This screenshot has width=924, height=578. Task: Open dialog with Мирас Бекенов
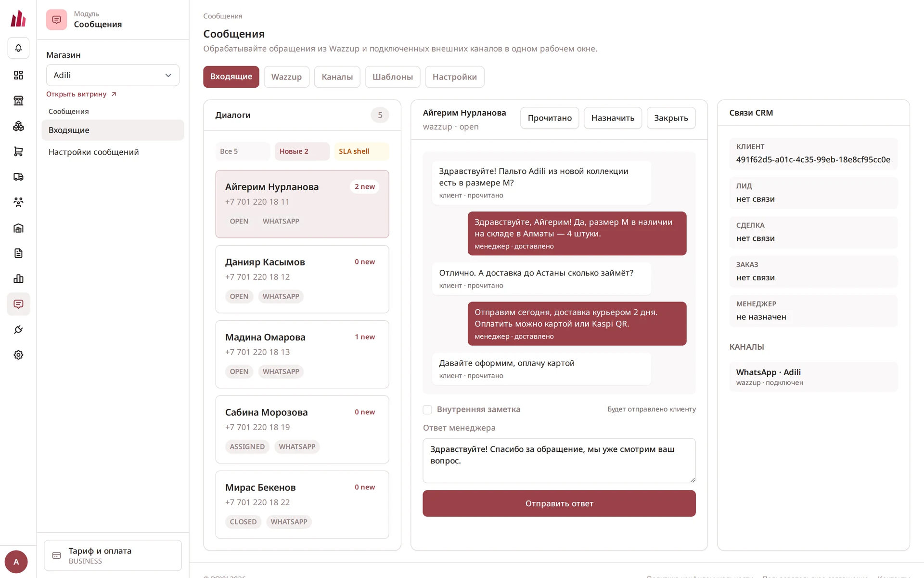pos(302,505)
